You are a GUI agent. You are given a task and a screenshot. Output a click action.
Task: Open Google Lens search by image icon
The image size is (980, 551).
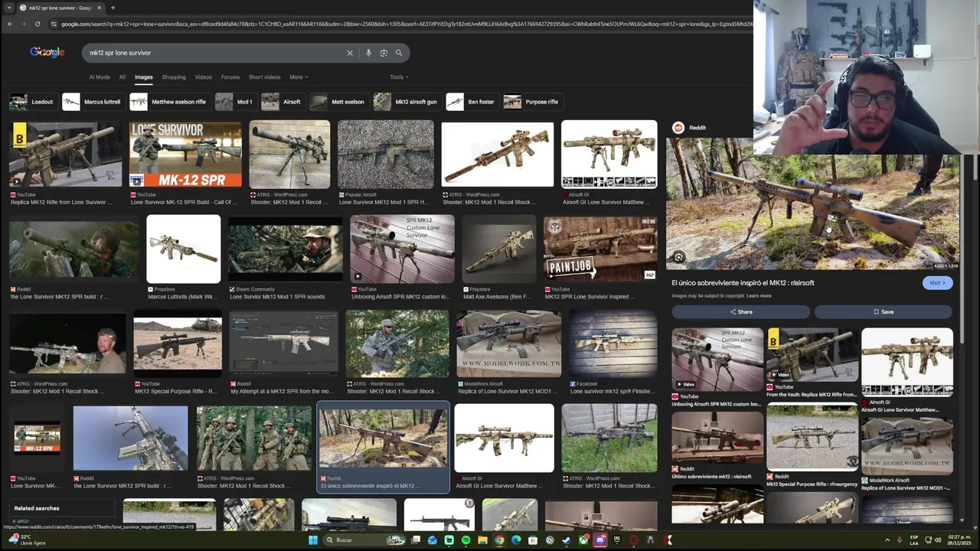pos(384,53)
